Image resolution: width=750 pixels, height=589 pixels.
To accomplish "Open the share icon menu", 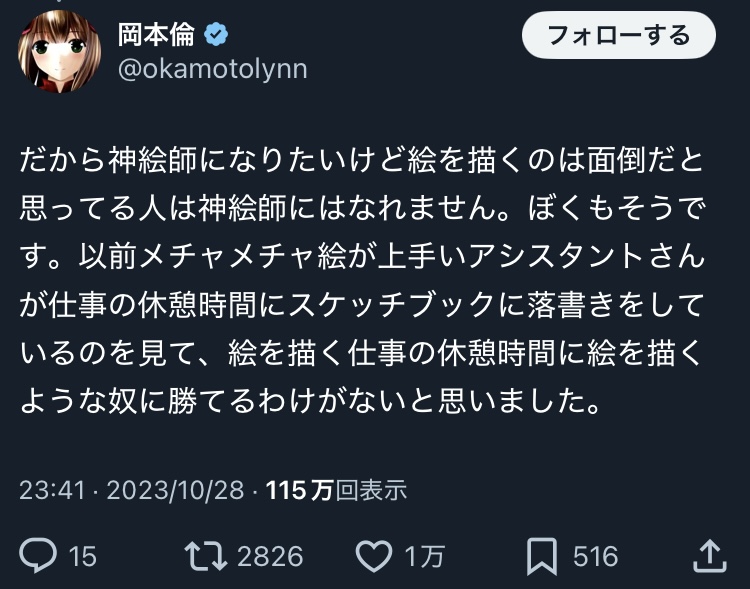I will [x=708, y=556].
